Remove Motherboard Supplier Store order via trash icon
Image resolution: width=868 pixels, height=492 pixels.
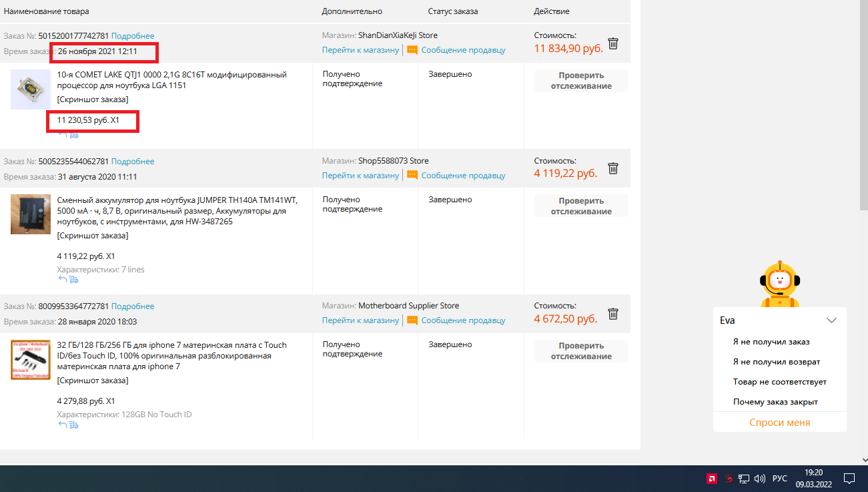[x=613, y=314]
